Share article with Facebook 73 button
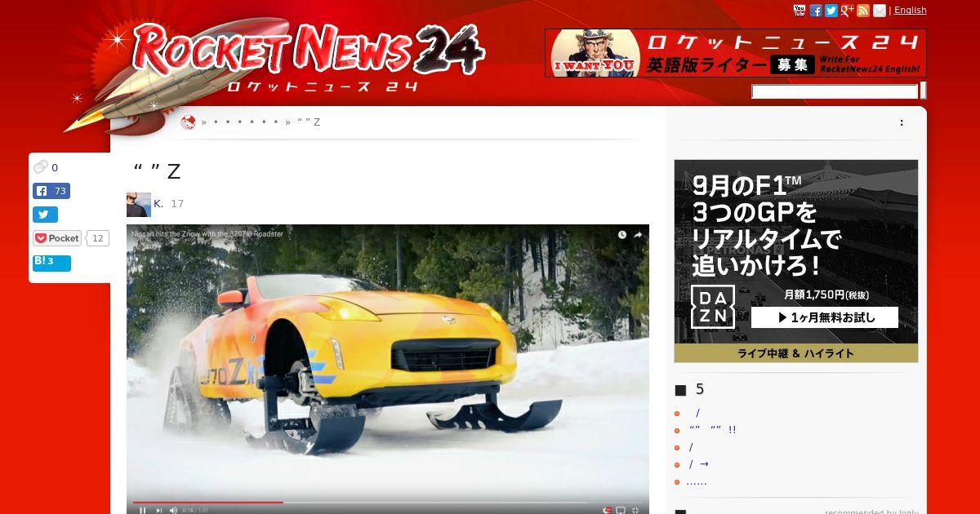Image resolution: width=980 pixels, height=514 pixels. 51,191
